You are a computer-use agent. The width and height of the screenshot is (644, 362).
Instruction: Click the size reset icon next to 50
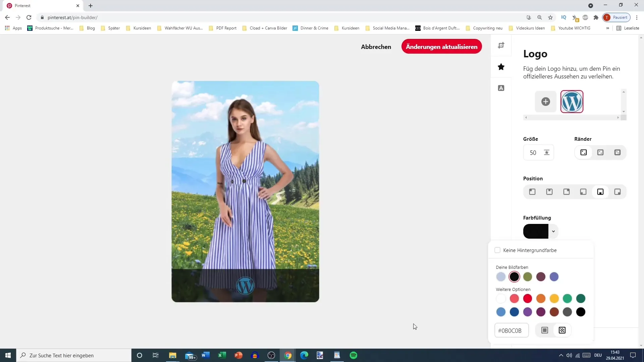[x=547, y=153]
